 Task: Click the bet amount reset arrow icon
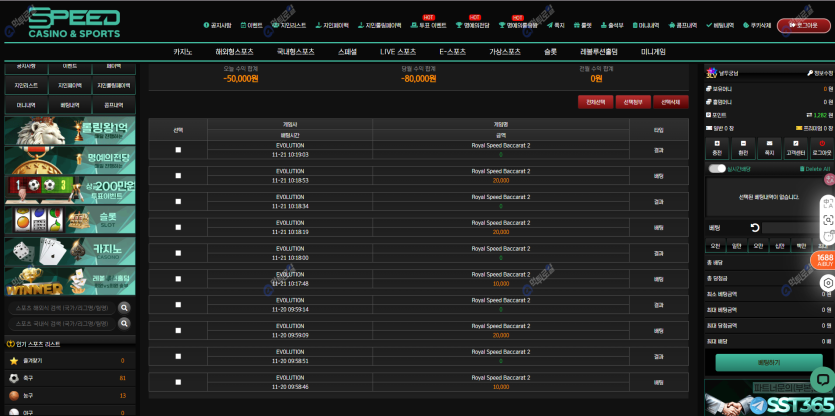(755, 228)
